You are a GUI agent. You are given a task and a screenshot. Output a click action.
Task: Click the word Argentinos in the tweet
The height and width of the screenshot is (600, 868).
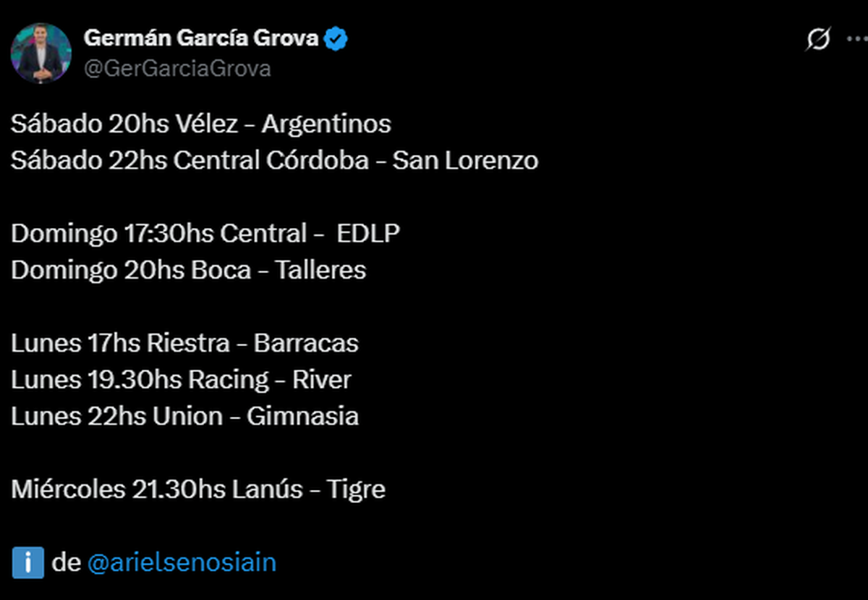pos(326,124)
